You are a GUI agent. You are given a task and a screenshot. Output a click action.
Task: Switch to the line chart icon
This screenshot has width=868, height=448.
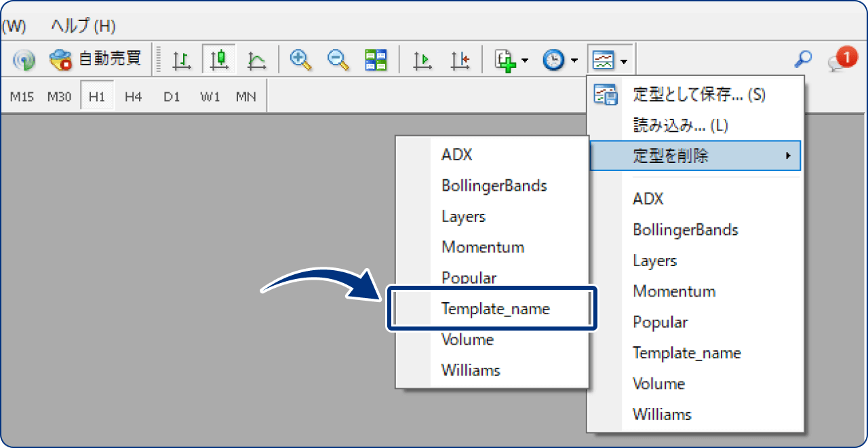click(x=256, y=60)
